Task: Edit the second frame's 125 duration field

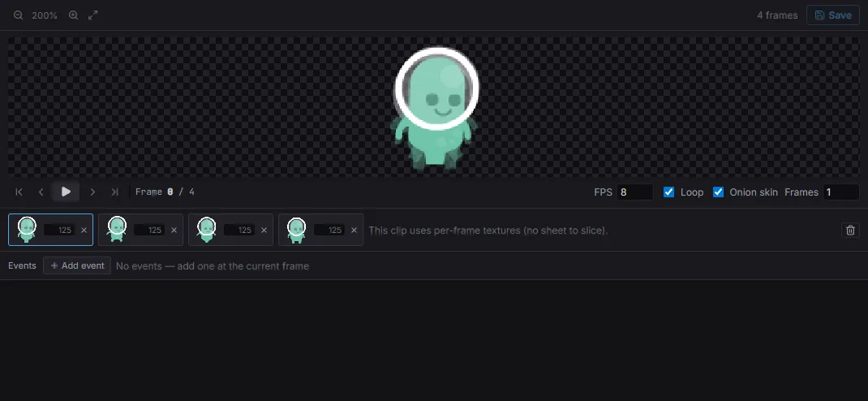Action: pos(149,230)
